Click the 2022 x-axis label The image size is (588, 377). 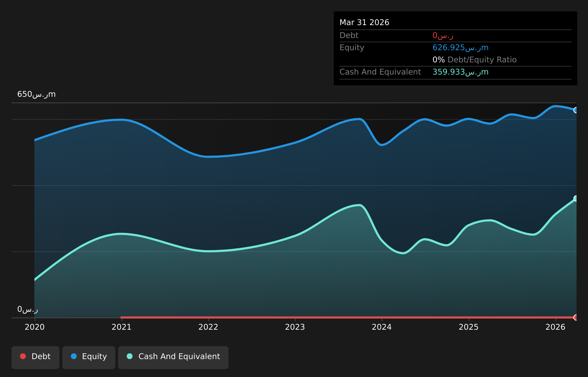(208, 327)
